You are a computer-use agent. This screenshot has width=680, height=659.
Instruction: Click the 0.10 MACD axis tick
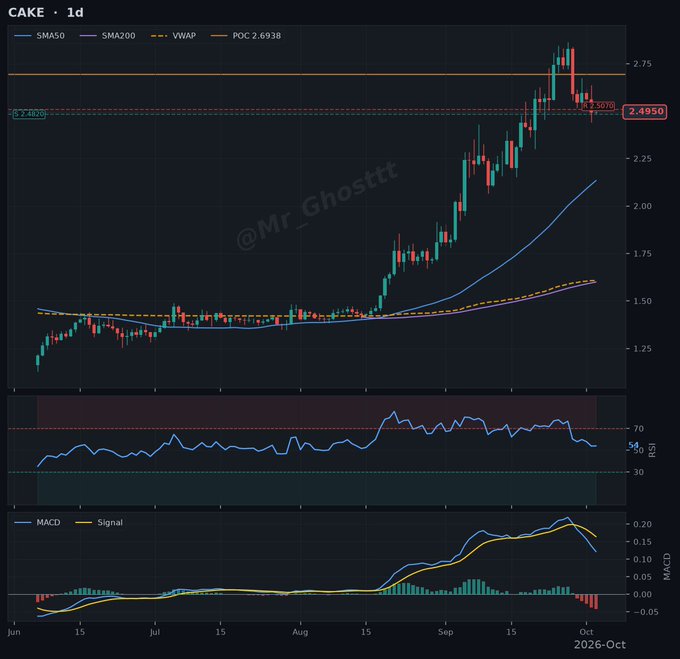coord(642,559)
